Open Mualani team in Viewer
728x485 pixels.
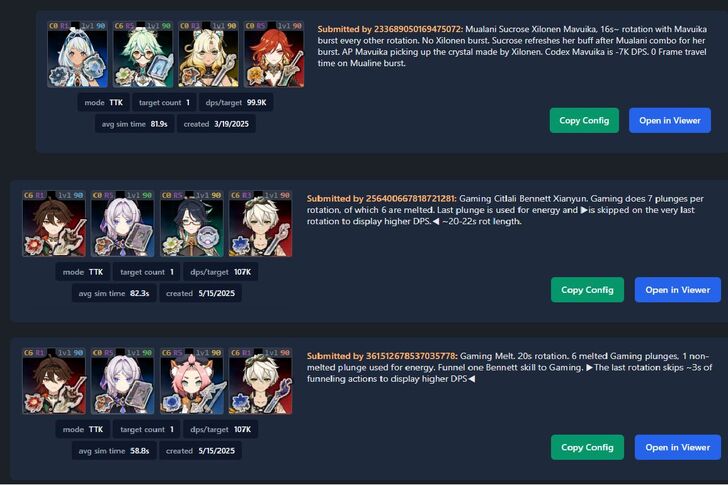click(x=670, y=121)
